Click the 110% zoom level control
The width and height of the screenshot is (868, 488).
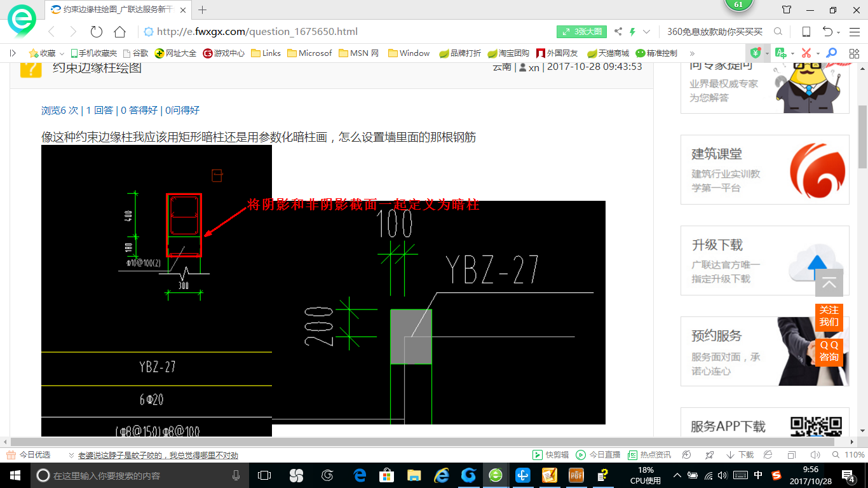pos(849,455)
